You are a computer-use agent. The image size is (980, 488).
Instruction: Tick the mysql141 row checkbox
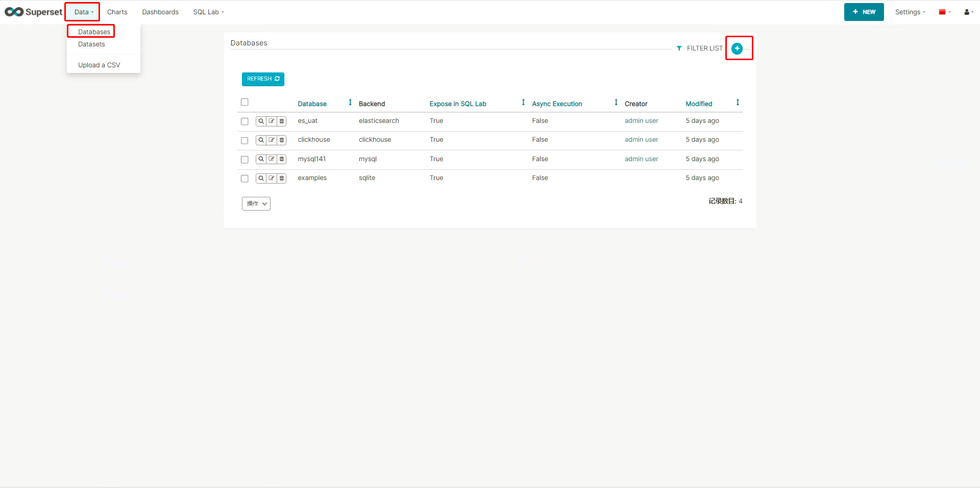pos(244,160)
